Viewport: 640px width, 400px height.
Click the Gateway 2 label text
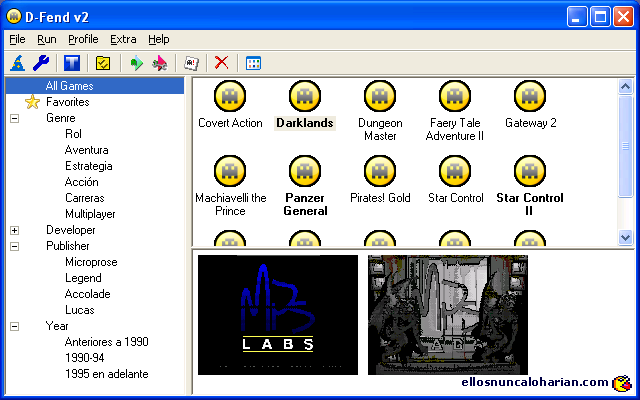click(531, 123)
